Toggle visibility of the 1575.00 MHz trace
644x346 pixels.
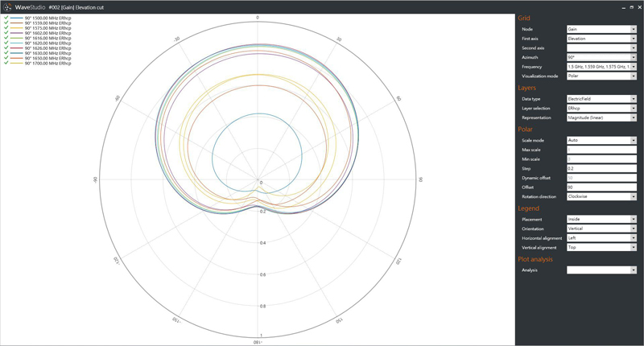click(x=6, y=28)
